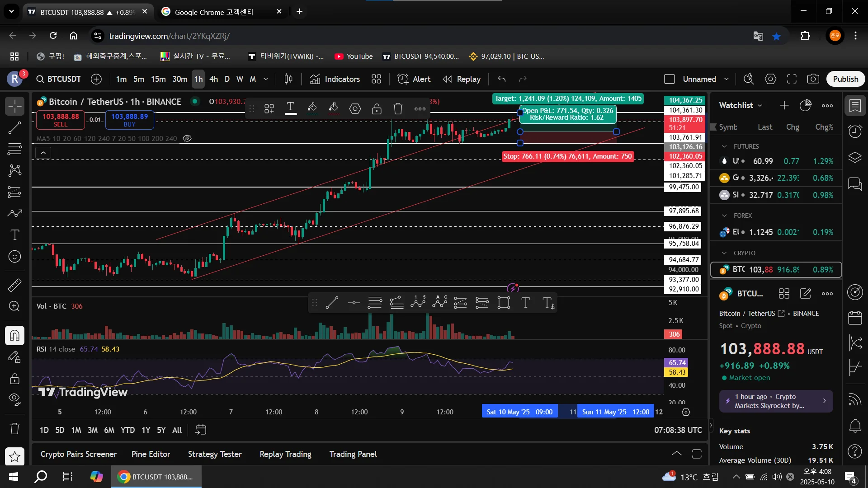Screen dimensions: 868x488
Task: Open the Fibonacci retracement tool
Action: pos(14,149)
